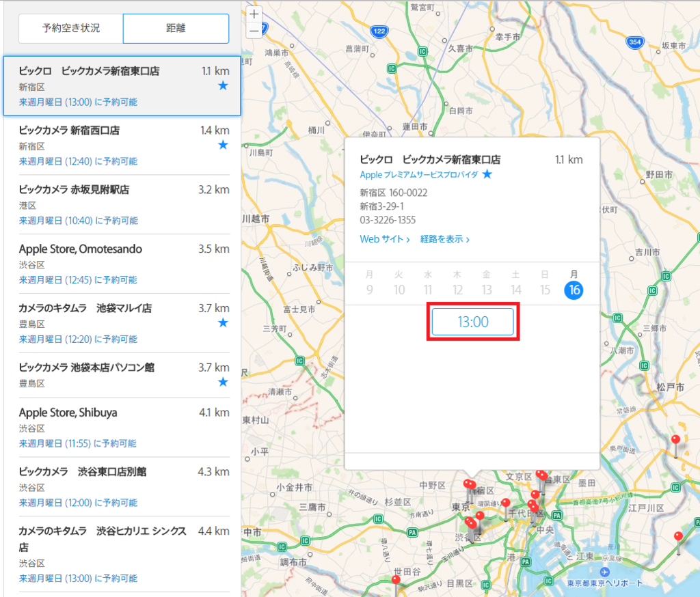
Task: Click 来週月曜日 (10:40) に予約可能 availability link
Action: tap(78, 221)
